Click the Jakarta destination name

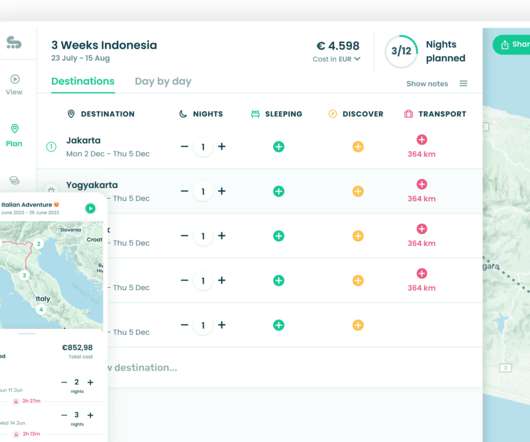(83, 140)
